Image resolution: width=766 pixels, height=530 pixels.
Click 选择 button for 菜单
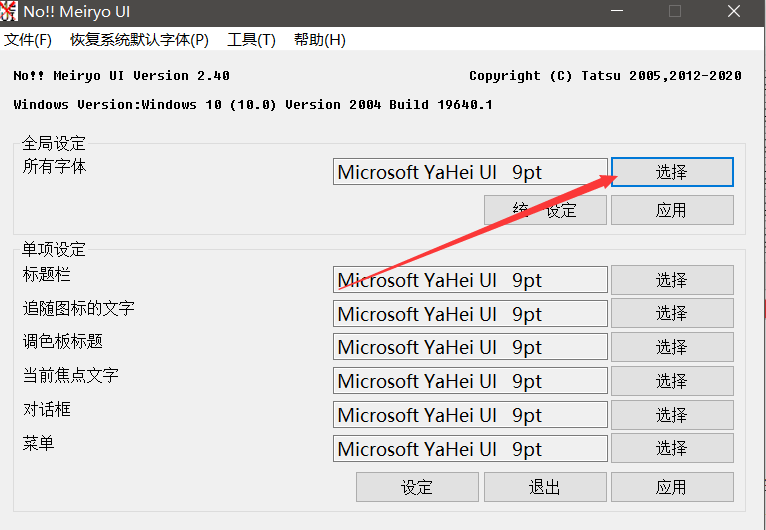click(x=672, y=448)
